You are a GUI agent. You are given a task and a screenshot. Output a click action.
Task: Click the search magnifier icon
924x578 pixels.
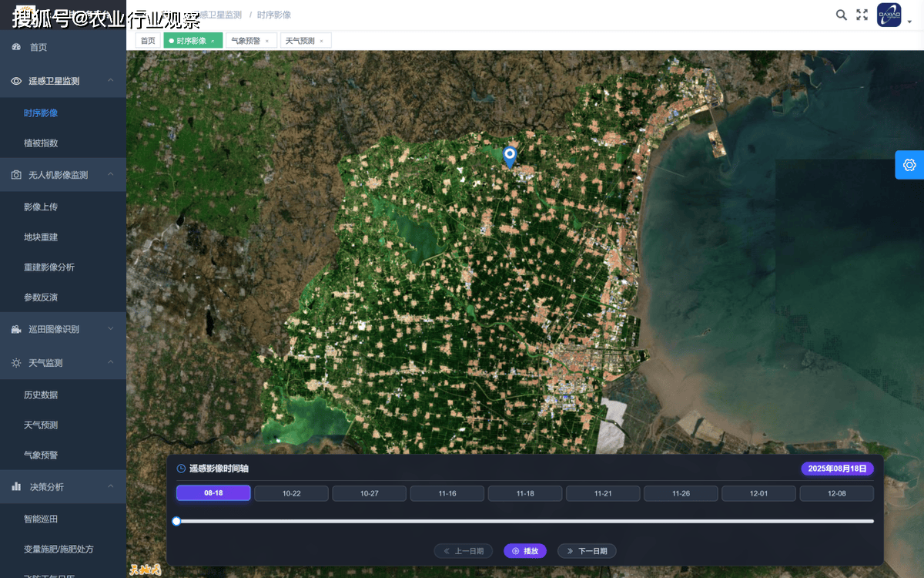(x=842, y=15)
